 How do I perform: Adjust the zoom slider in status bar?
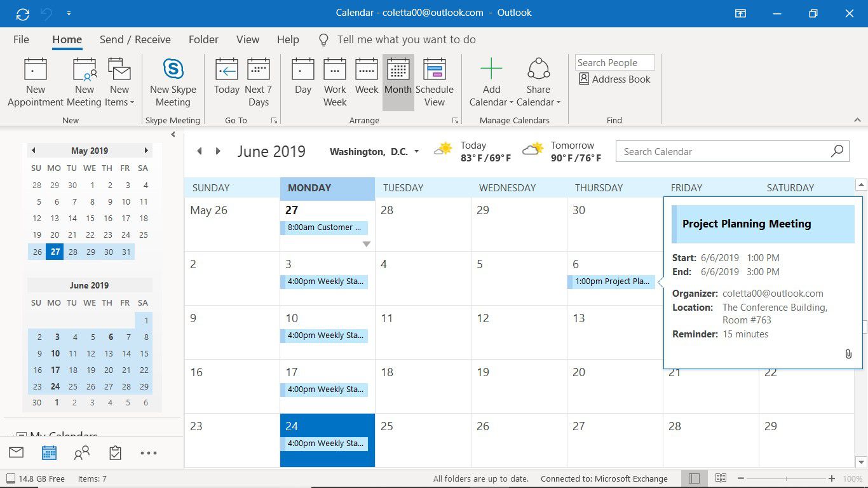[786, 478]
